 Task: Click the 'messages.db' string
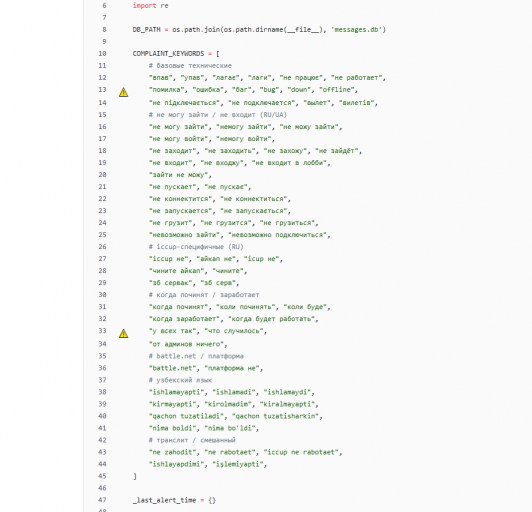pyautogui.click(x=358, y=30)
